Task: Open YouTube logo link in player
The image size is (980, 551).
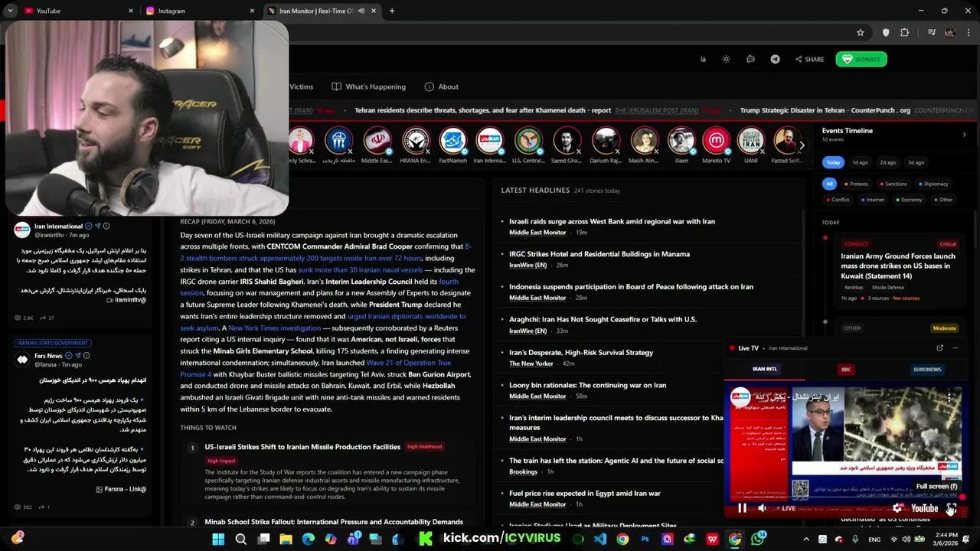Action: tap(924, 508)
